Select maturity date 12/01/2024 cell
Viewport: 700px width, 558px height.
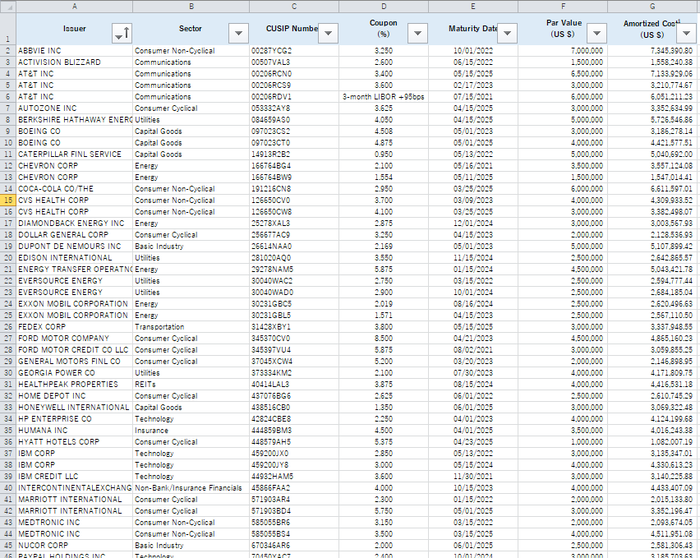473,223
